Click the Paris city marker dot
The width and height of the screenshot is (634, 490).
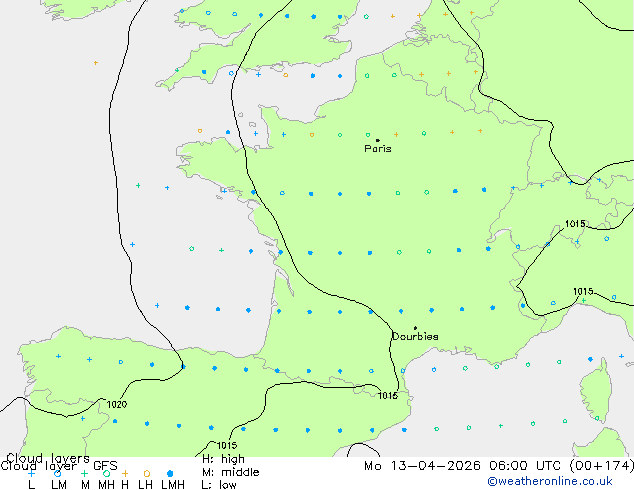pos(378,140)
